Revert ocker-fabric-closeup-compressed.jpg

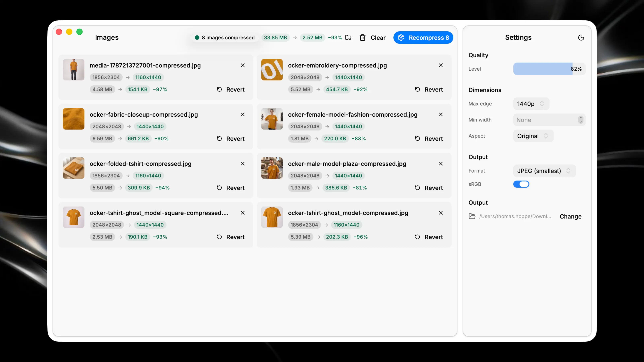click(x=230, y=139)
